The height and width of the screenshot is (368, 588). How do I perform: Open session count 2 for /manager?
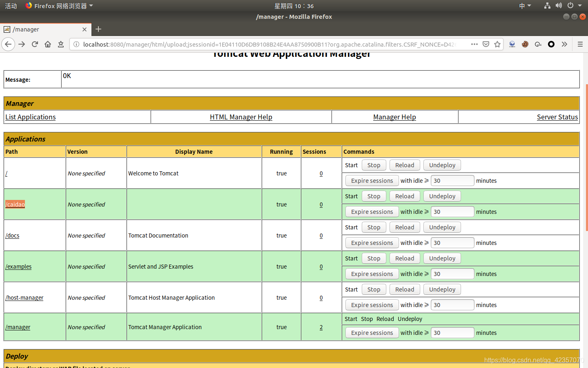coord(321,327)
